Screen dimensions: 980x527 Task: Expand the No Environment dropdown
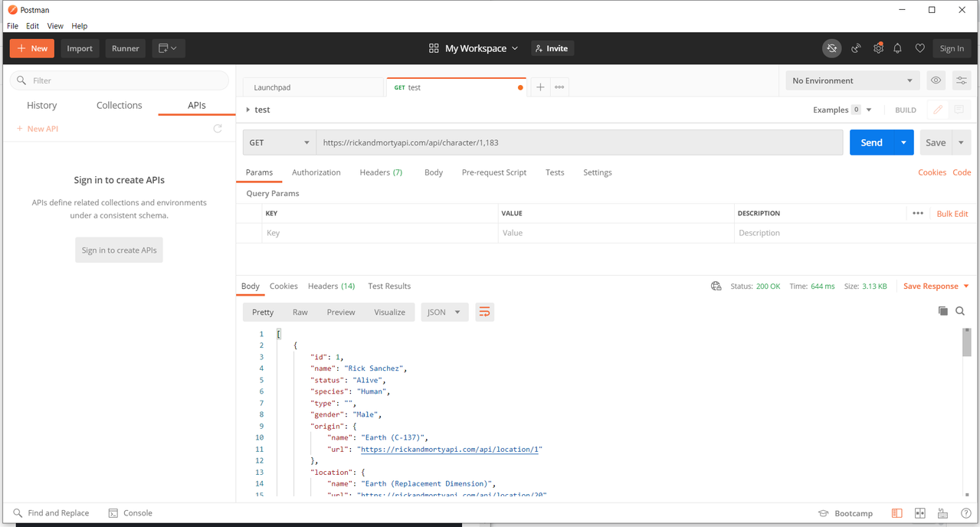[853, 80]
